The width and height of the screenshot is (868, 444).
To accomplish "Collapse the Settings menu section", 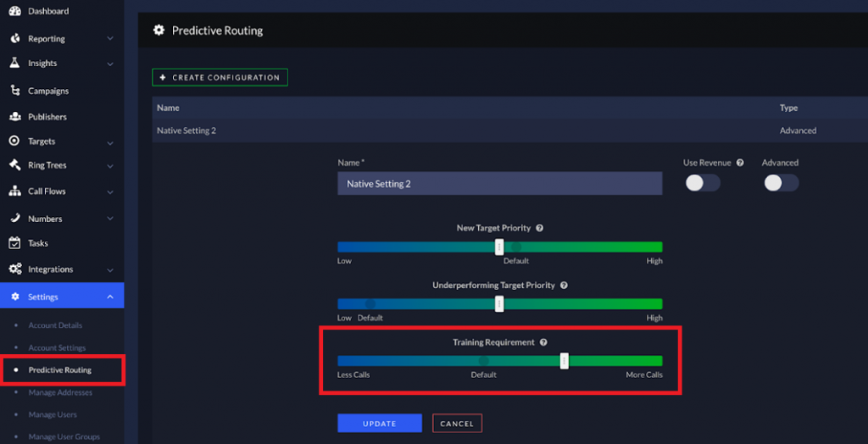I will point(110,297).
